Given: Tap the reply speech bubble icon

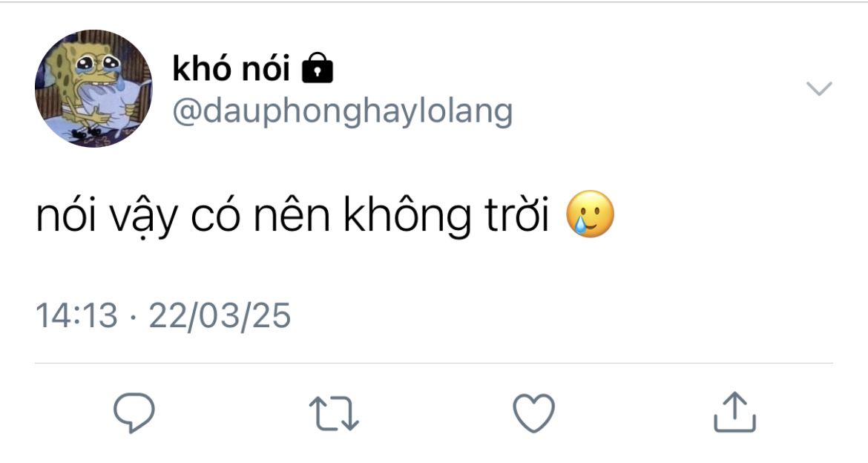Looking at the screenshot, I should pos(134,413).
